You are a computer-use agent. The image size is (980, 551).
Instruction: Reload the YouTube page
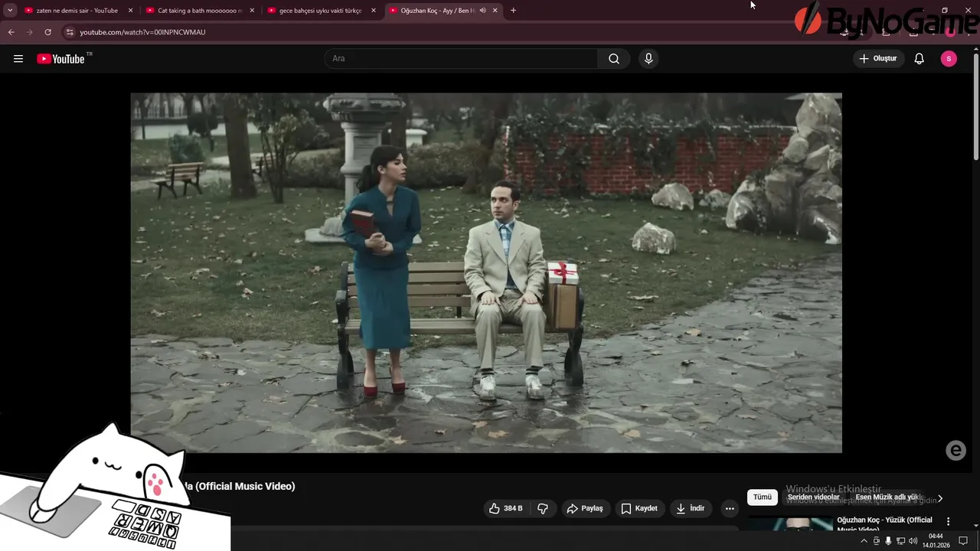tap(47, 32)
